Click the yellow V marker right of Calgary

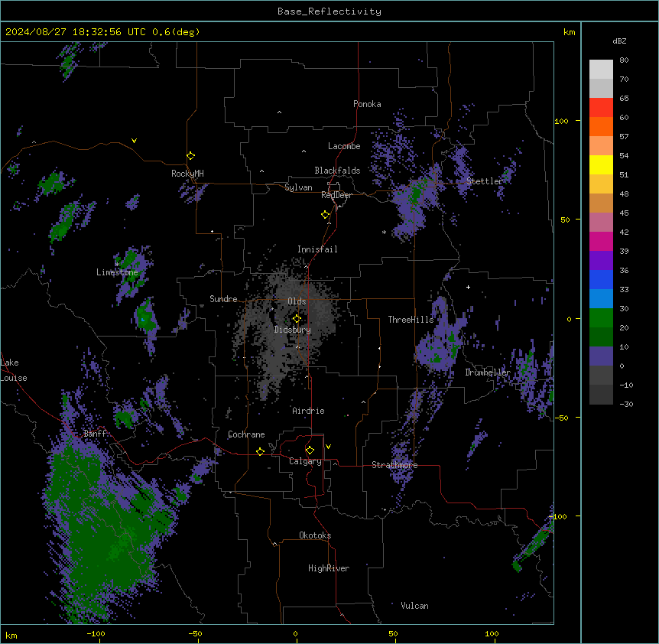[328, 447]
